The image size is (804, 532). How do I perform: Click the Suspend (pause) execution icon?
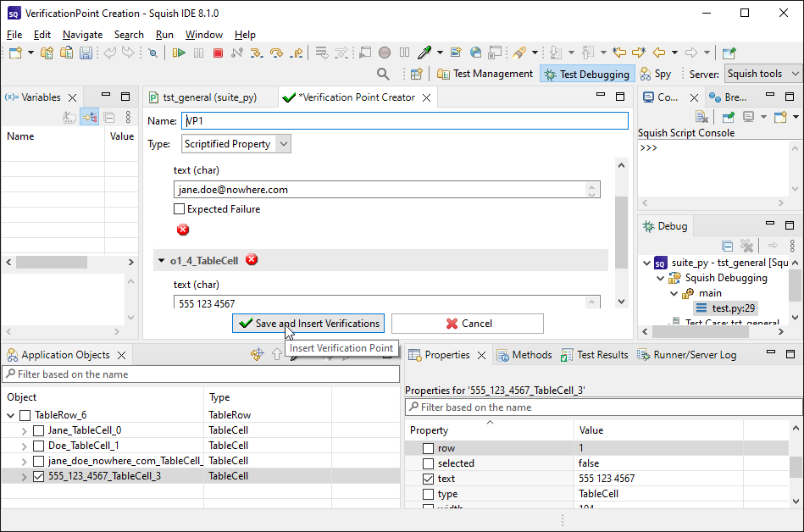pos(197,53)
